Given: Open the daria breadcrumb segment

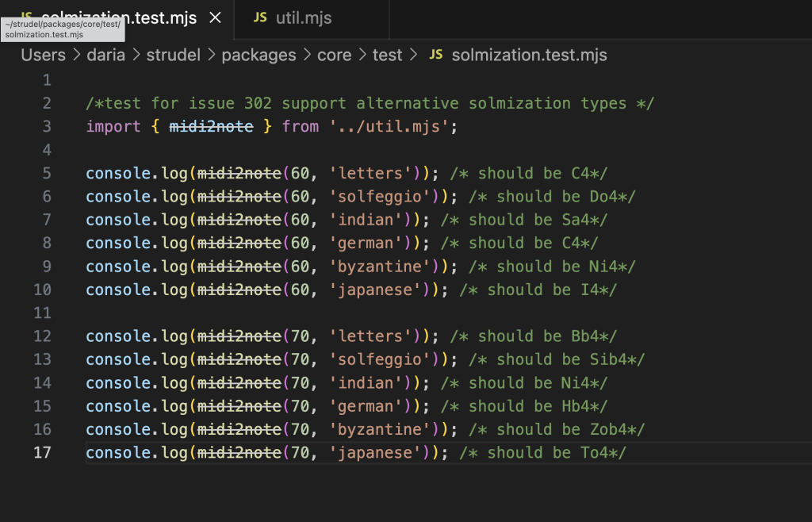Looking at the screenshot, I should point(105,55).
